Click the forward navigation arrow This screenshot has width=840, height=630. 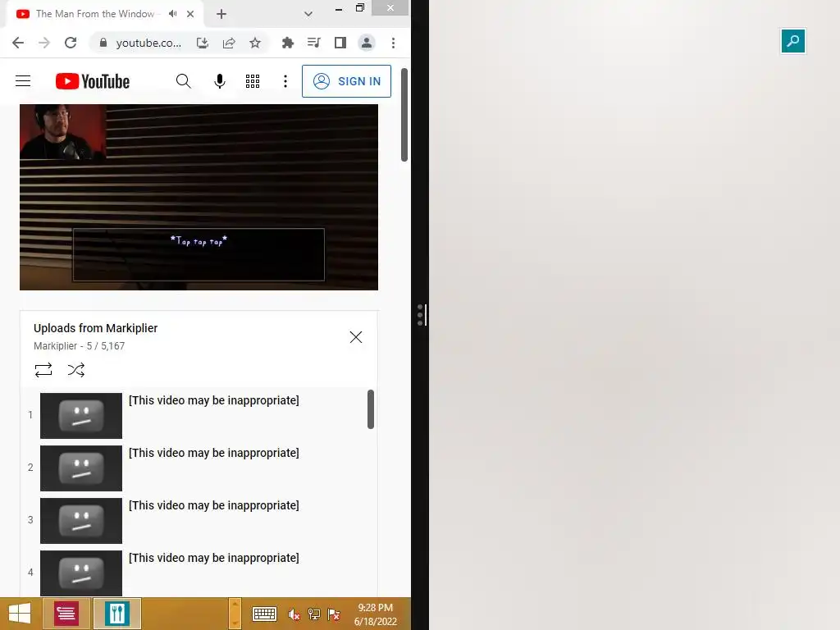point(44,43)
